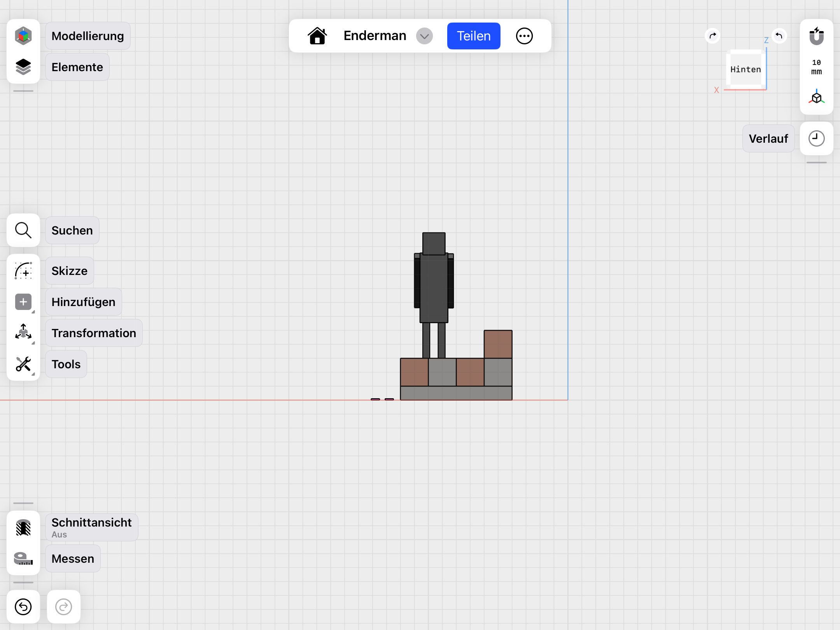Click the Transformation label
The height and width of the screenshot is (630, 840).
pos(94,333)
